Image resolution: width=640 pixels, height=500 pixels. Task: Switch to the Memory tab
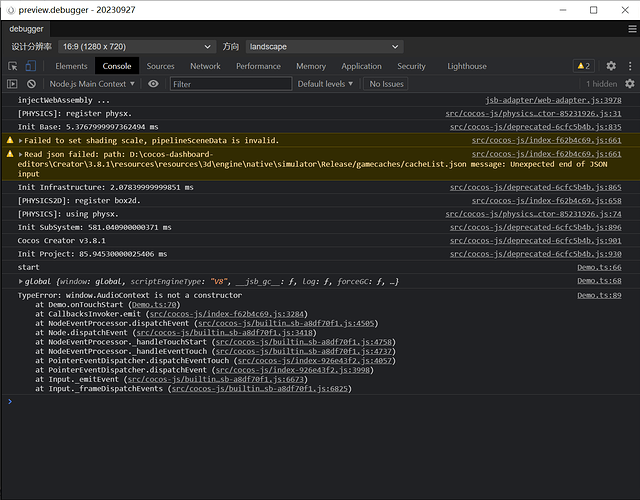click(311, 66)
